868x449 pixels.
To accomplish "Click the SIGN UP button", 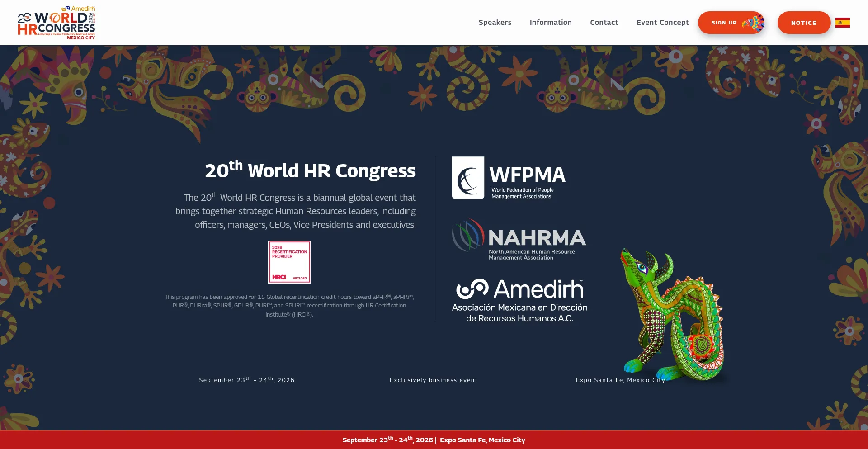I will pyautogui.click(x=731, y=23).
